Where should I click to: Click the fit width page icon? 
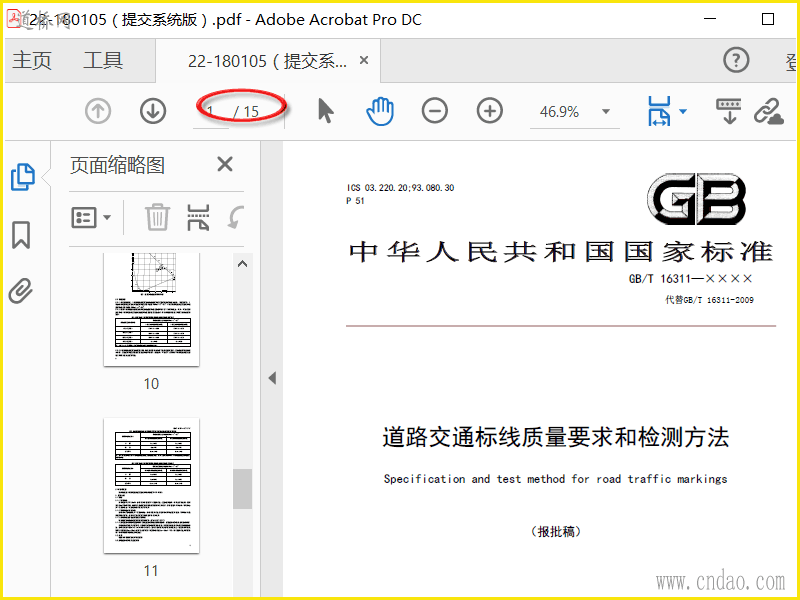[659, 111]
